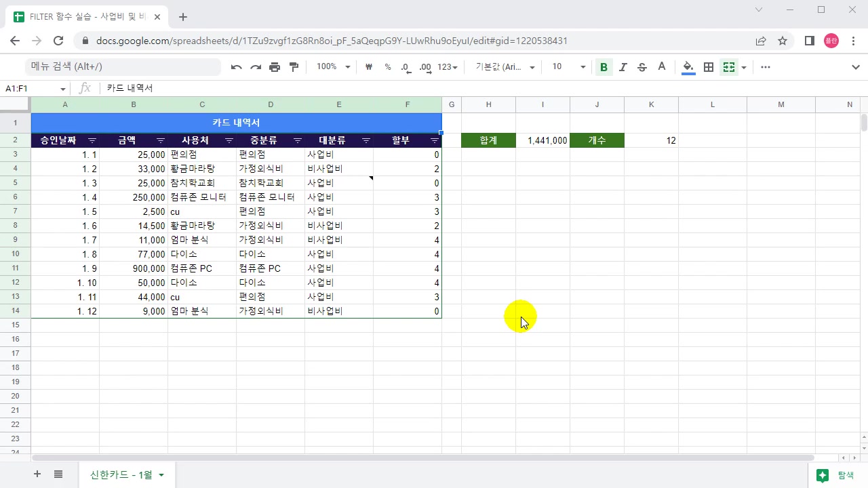Screen dimensions: 868x488
Task: Click the strikethrough formatting icon
Action: [x=642, y=67]
